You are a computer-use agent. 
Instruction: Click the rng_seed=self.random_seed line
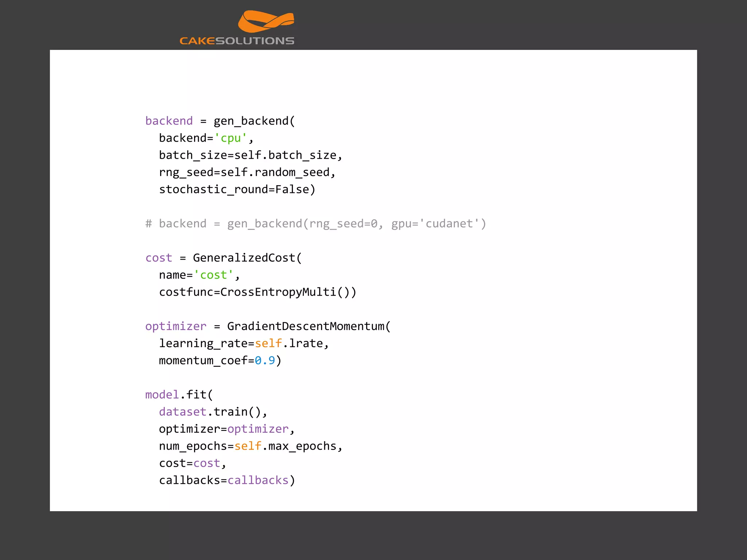[247, 172]
